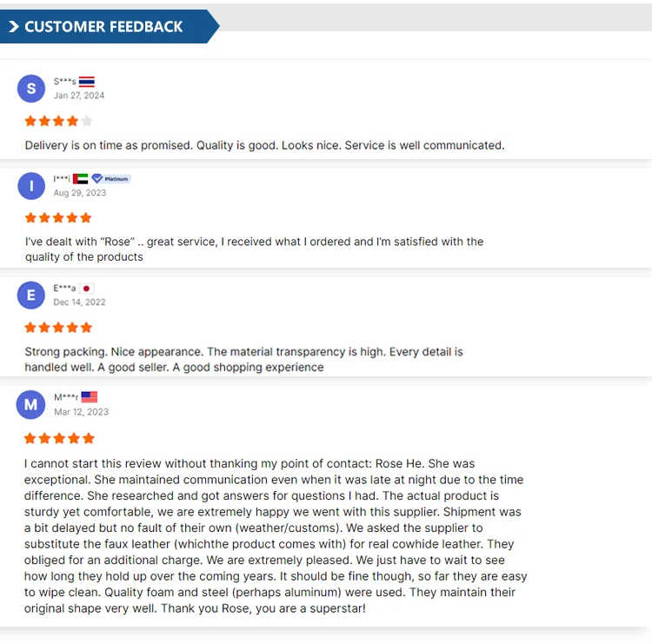The width and height of the screenshot is (652, 644).
Task: Click the blue E reviewer avatar
Action: (31, 295)
